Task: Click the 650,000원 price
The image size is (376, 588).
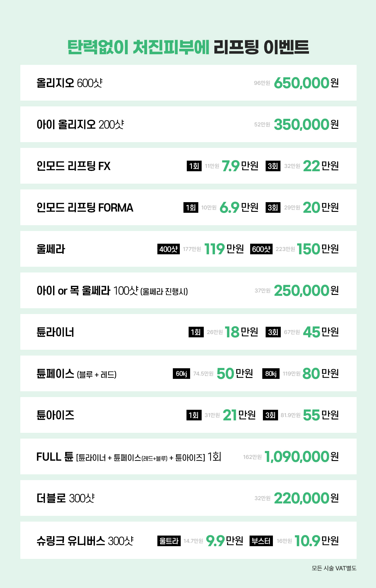Action: coord(306,83)
